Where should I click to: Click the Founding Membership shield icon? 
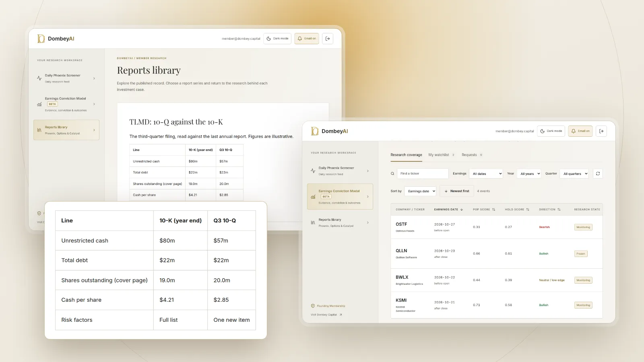click(313, 306)
